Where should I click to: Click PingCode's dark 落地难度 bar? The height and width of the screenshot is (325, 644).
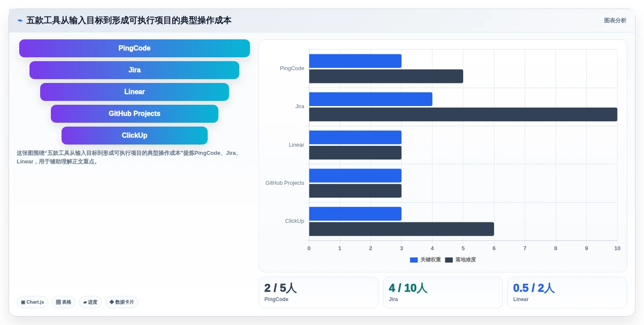[386, 76]
